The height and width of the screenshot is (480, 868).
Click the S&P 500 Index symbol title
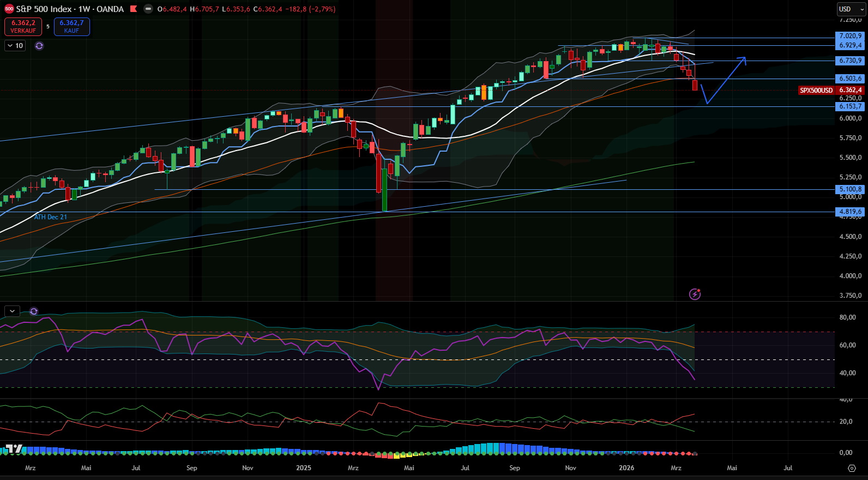click(x=70, y=9)
